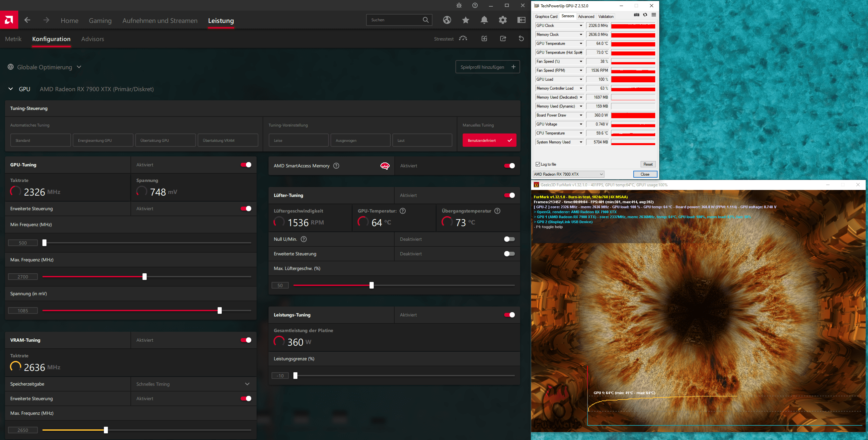Open the AMD Radeon RX 7900 XTX selector
This screenshot has height=440, width=868.
click(568, 174)
